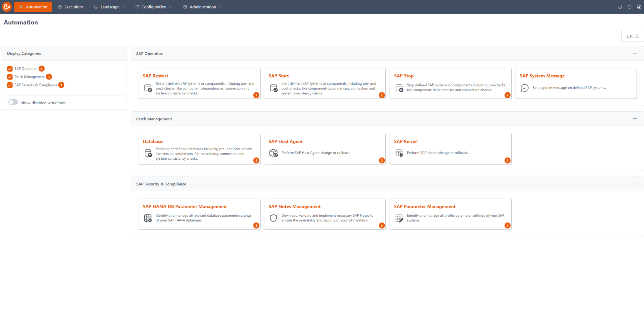Open SAP Kernel workflow title
The height and width of the screenshot is (334, 644).
(406, 142)
